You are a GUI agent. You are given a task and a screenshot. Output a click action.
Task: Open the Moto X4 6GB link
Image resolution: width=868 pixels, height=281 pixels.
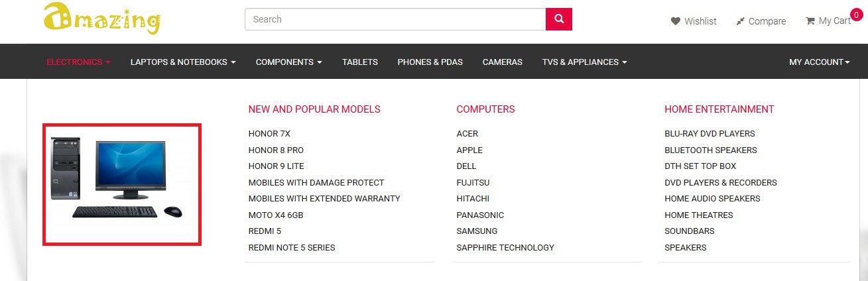276,215
